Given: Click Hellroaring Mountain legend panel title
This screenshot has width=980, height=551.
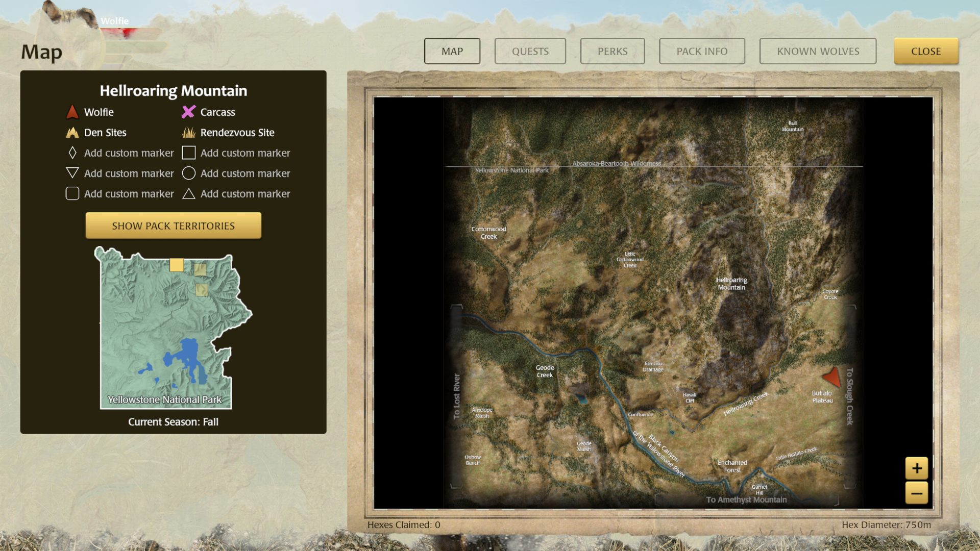Looking at the screenshot, I should point(173,91).
